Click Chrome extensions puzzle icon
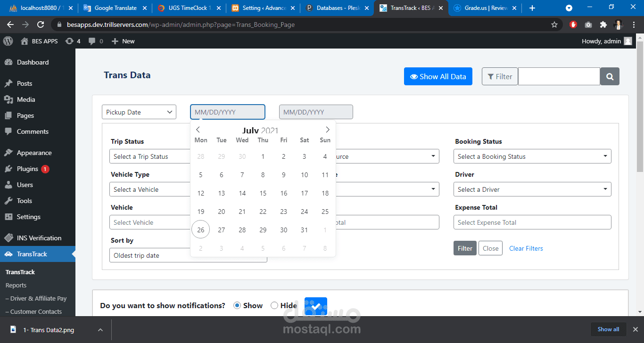The image size is (644, 343). pos(603,24)
